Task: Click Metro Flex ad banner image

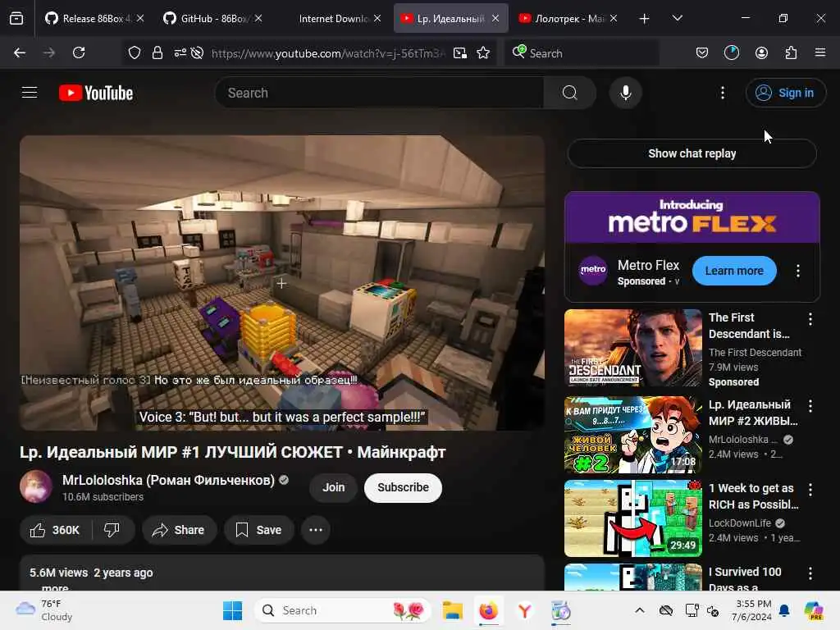Action: [x=692, y=217]
